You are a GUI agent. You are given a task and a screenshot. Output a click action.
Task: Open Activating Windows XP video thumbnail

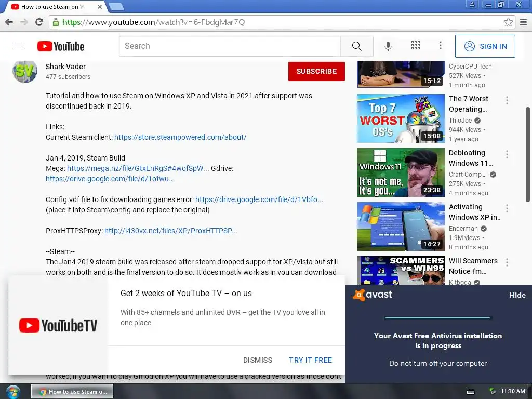pyautogui.click(x=401, y=227)
